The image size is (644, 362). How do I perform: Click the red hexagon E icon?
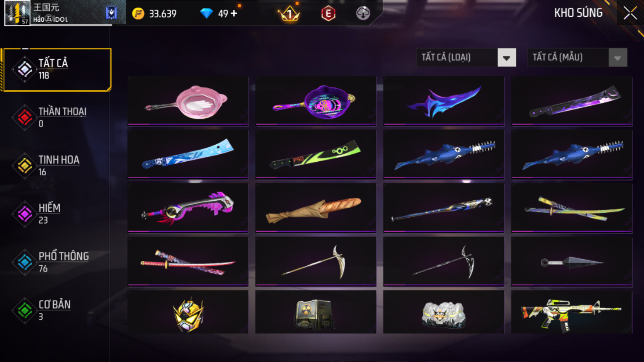pos(328,14)
